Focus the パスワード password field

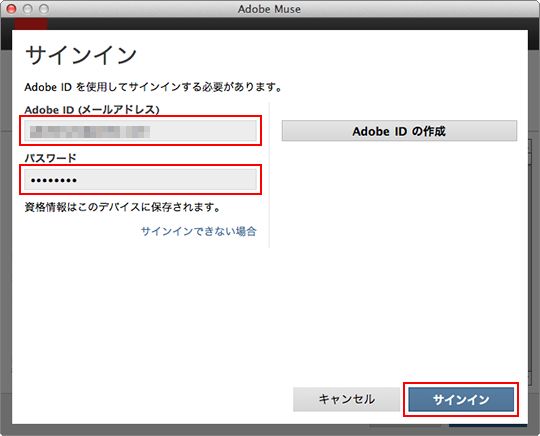[141, 179]
